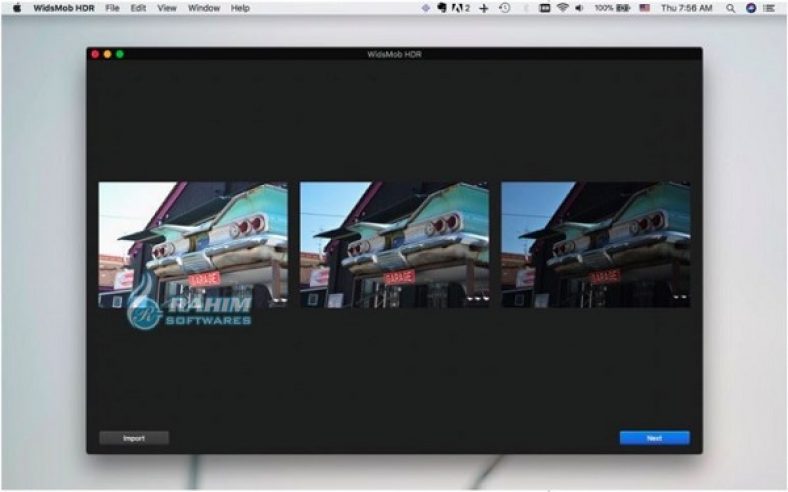Click the diamond-shaped menu bar icon
Screen dimensions: 788x492
point(426,8)
